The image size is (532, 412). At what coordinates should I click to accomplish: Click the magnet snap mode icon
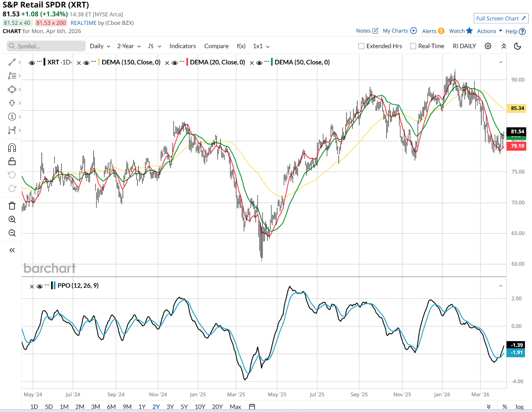click(12, 148)
